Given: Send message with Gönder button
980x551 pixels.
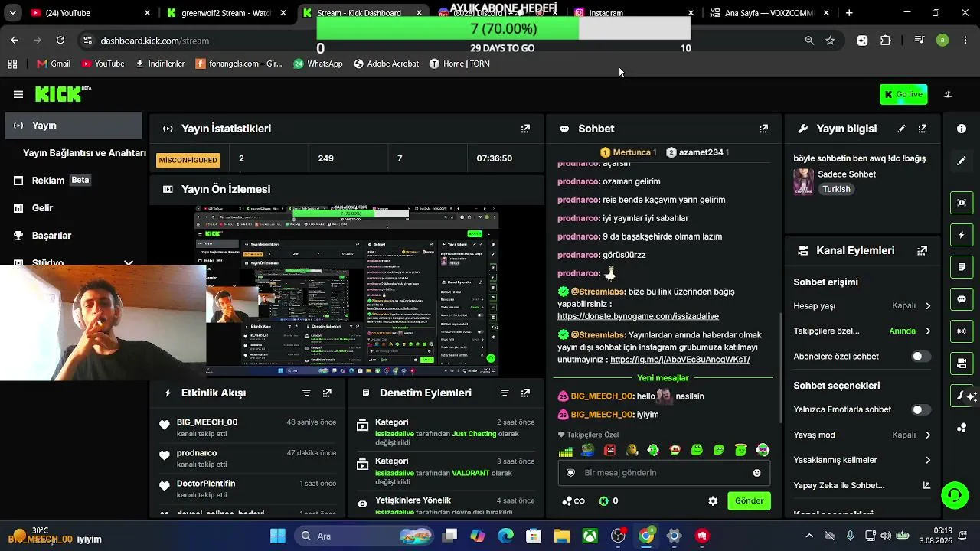Looking at the screenshot, I should (749, 501).
